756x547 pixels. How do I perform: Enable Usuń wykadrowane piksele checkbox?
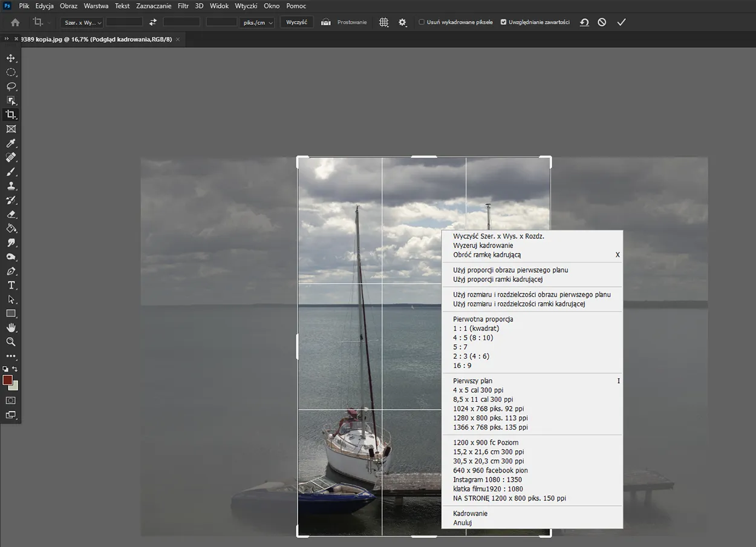pos(422,22)
